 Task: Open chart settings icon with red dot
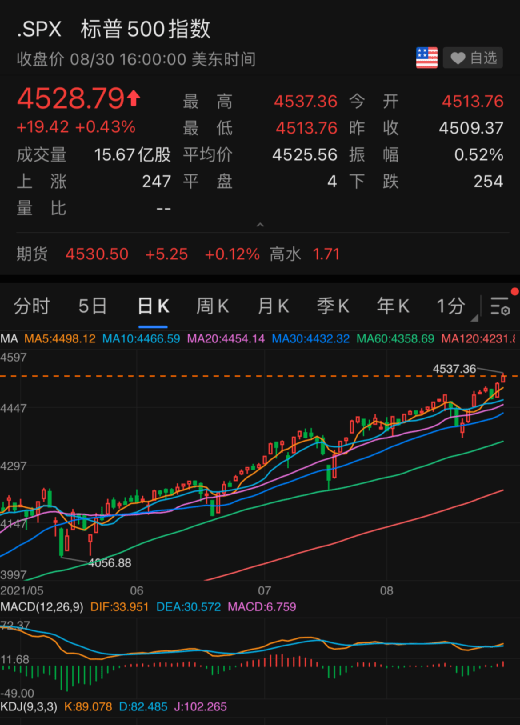[x=500, y=306]
